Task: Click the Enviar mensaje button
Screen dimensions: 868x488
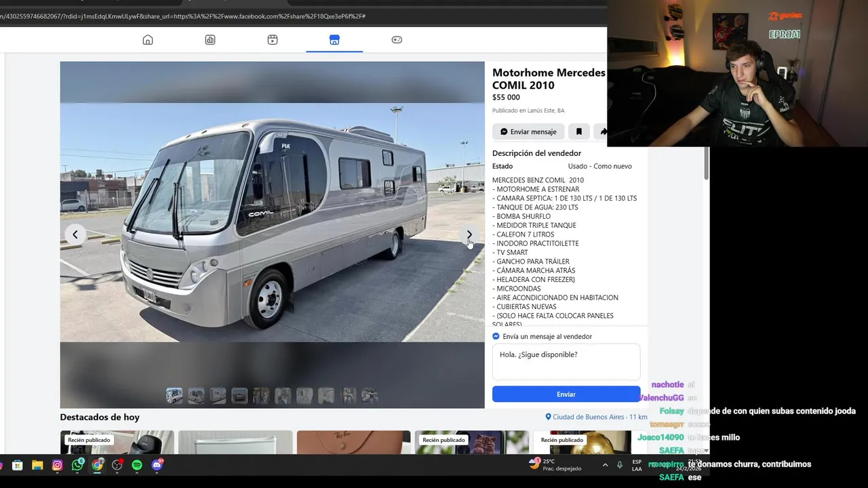Action: (x=528, y=131)
